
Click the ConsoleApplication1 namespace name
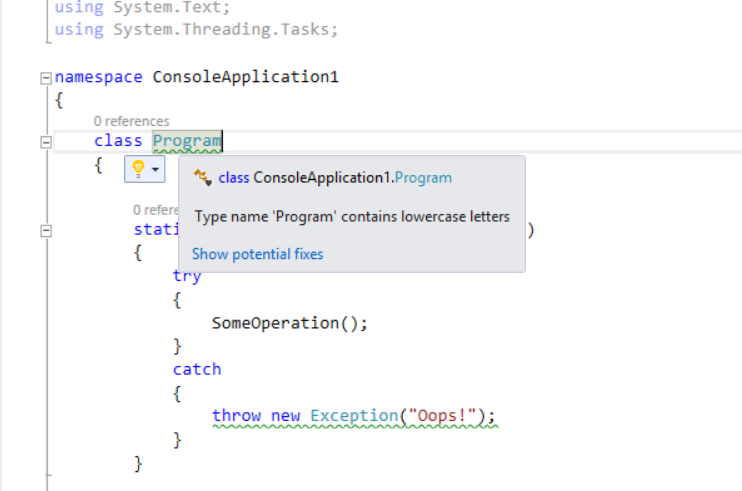(x=246, y=77)
